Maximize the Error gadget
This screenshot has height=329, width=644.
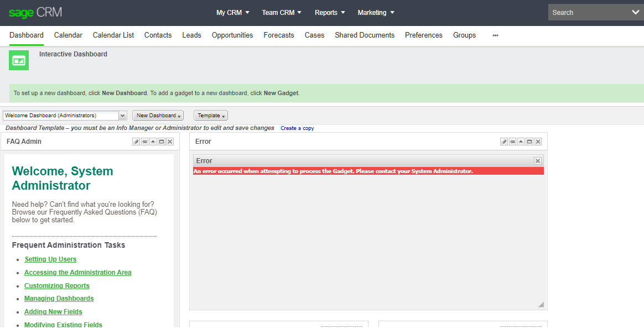coord(529,142)
